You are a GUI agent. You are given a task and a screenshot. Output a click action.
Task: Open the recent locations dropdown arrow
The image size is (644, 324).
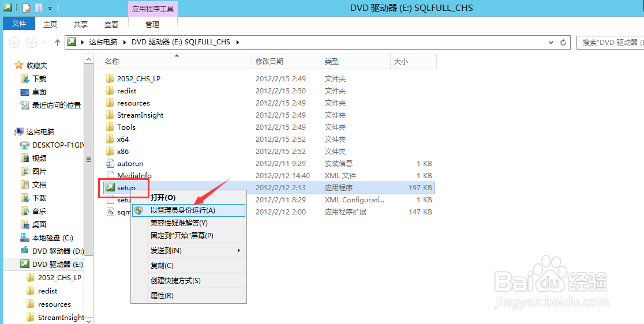point(44,42)
